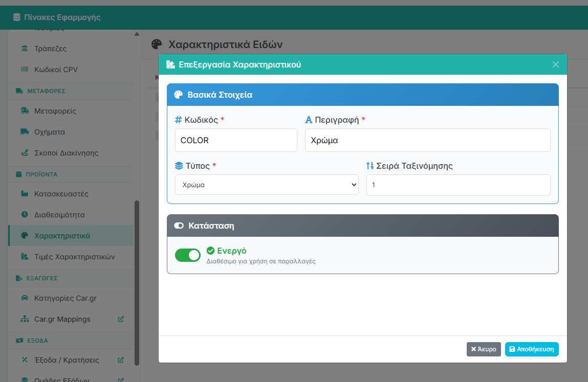Screen dimensions: 588x382
Task: Click the Κωδικός input field containing COLOR
Action: (x=236, y=140)
